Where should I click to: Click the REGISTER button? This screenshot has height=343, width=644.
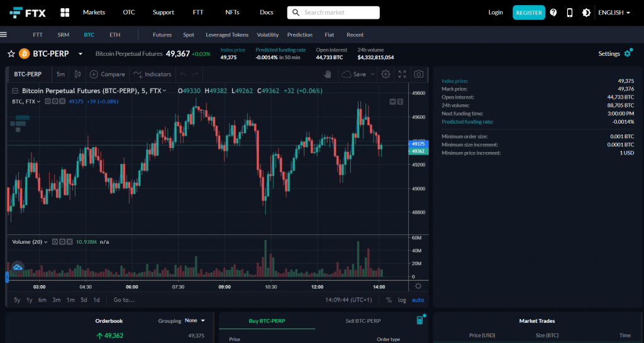528,13
